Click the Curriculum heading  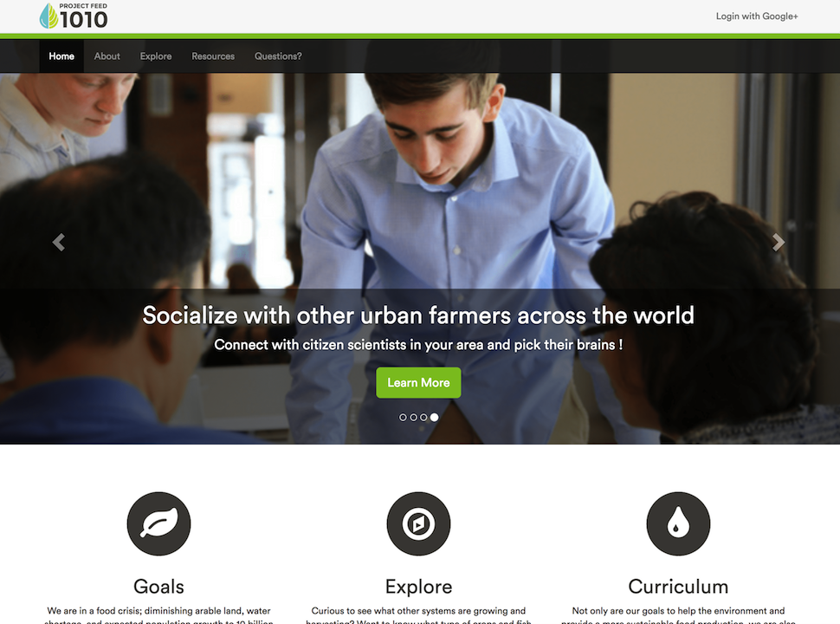(678, 587)
